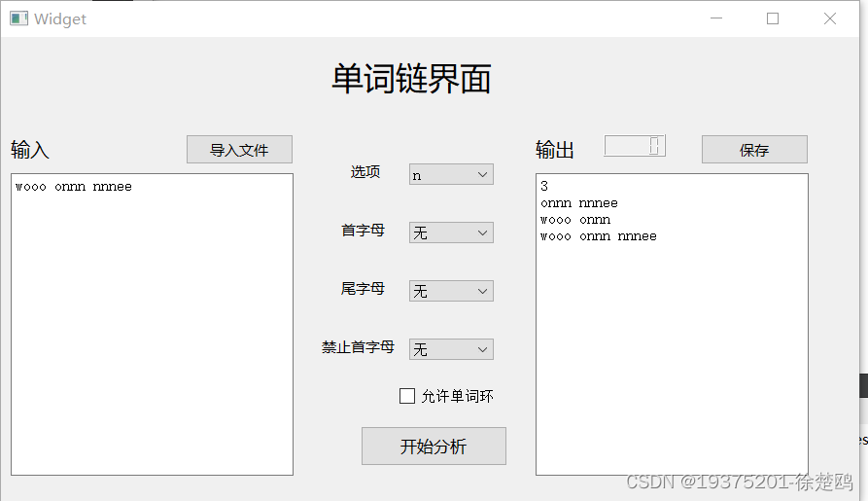The image size is (868, 501).
Task: Expand the 首字母 combo box
Action: [x=451, y=233]
